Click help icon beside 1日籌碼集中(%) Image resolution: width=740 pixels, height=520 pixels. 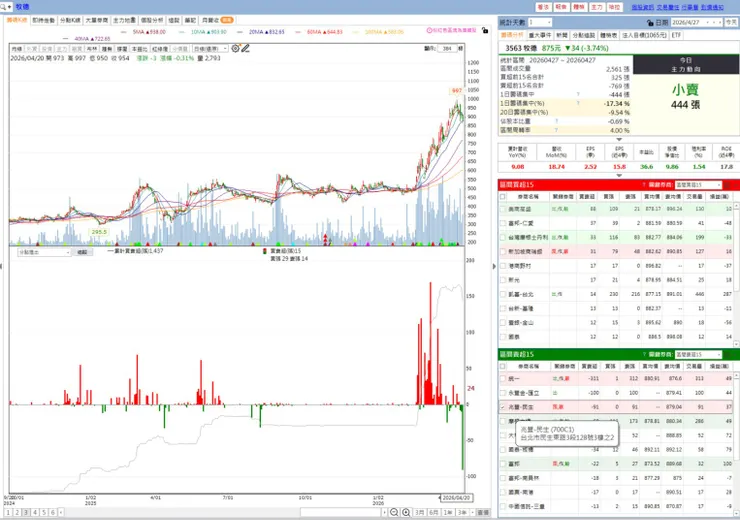(578, 103)
